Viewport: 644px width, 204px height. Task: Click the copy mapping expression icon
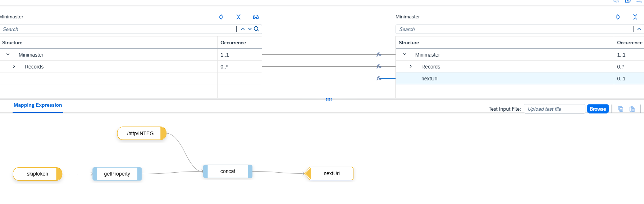620,109
